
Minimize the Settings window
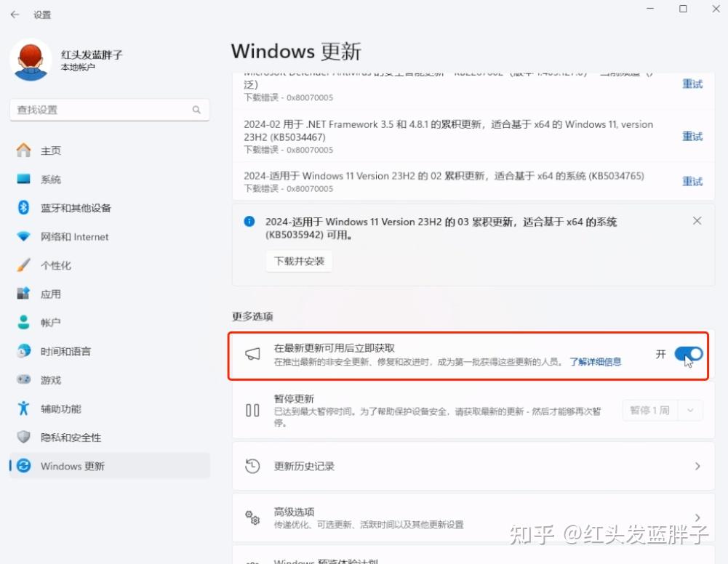[x=650, y=9]
